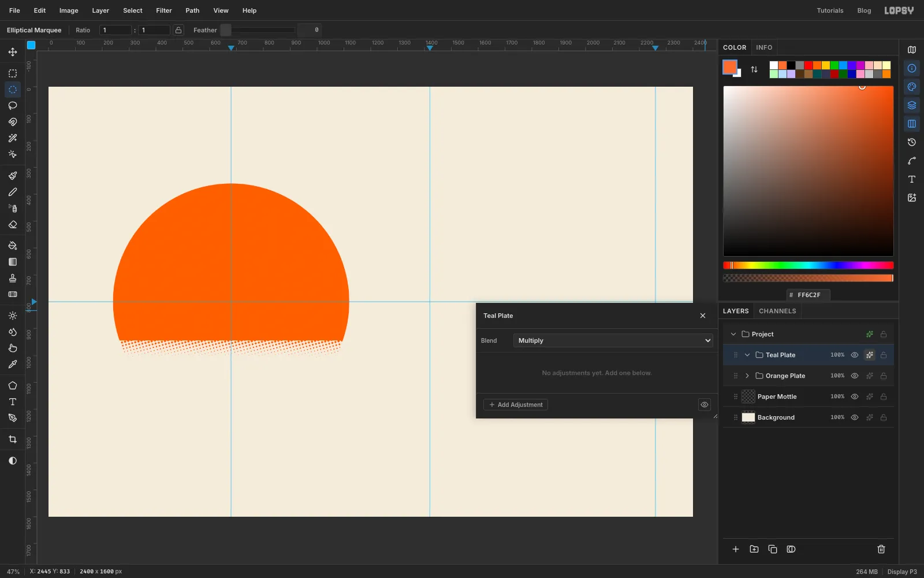Select the Move tool
Viewport: 924px width, 578px height.
(13, 52)
